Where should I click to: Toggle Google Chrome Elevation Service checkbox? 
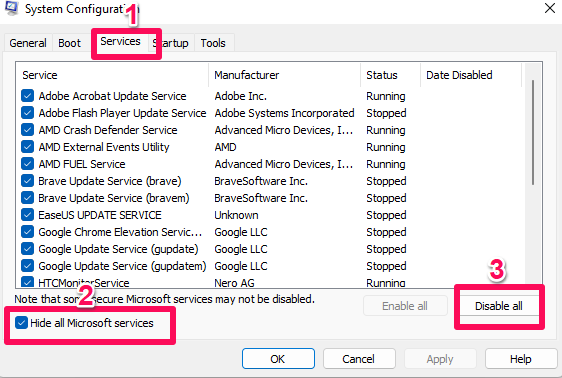coord(28,232)
